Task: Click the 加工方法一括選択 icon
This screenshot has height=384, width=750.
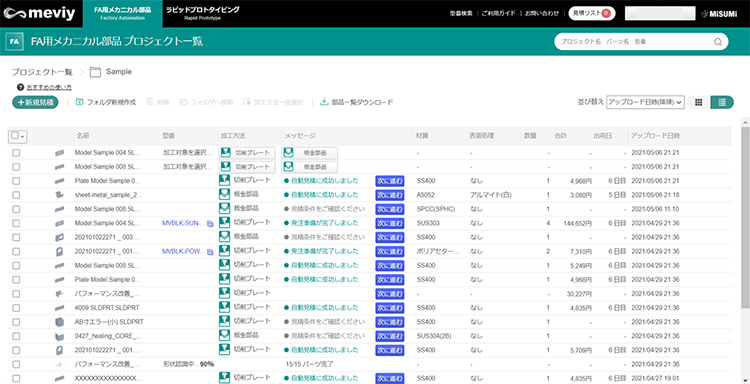Action: pyautogui.click(x=247, y=102)
